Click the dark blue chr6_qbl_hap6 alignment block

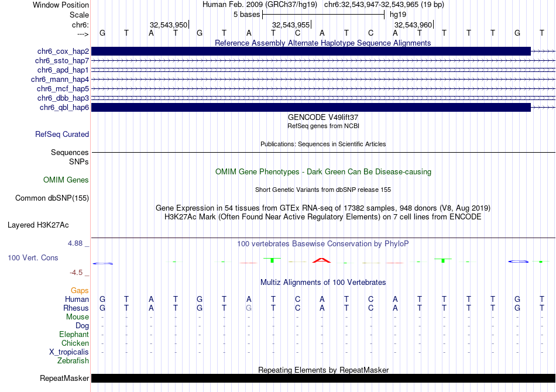311,108
